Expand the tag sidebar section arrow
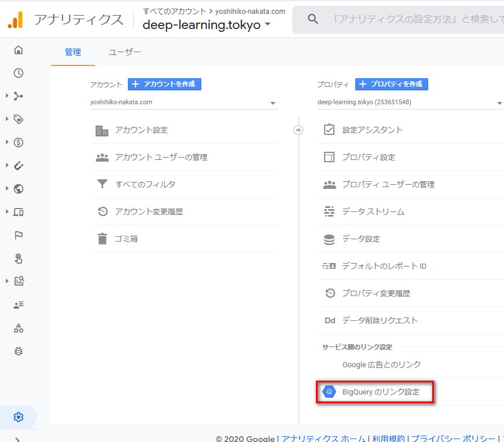504x442 pixels. pyautogui.click(x=7, y=119)
